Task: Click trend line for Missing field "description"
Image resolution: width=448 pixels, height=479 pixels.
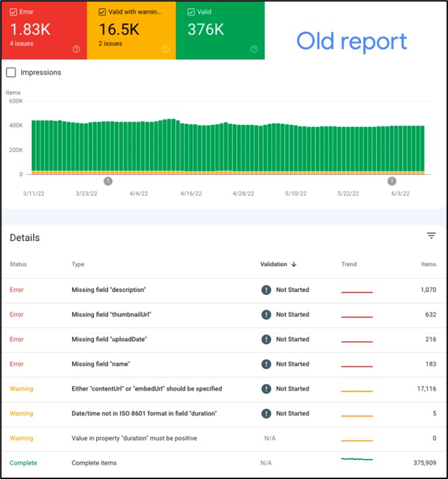Action: [x=357, y=292]
